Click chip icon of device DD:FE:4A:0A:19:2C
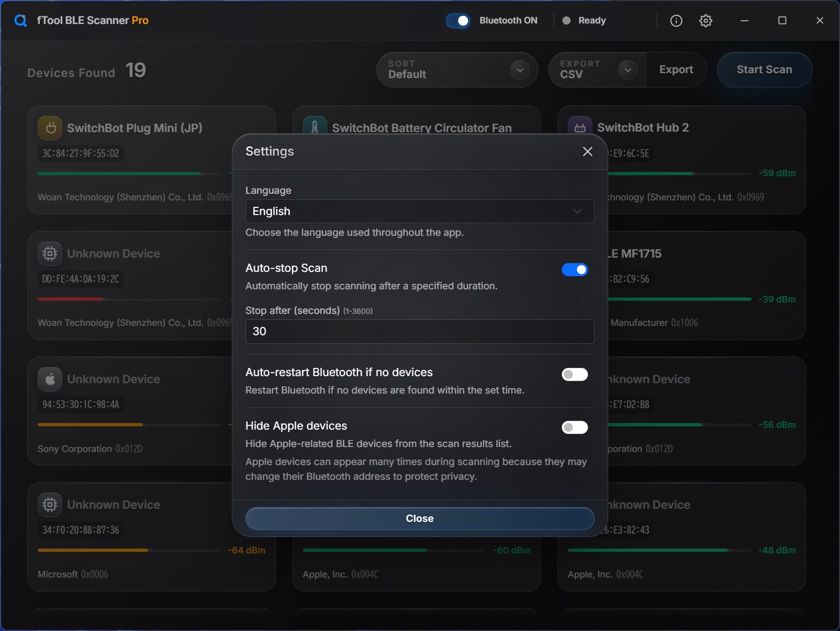Image resolution: width=840 pixels, height=631 pixels. 50,254
